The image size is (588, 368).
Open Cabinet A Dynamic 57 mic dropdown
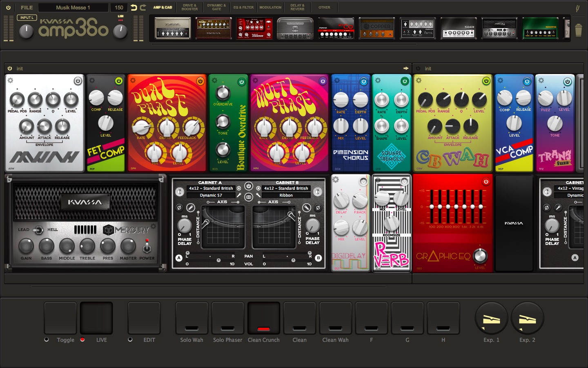[x=211, y=195]
